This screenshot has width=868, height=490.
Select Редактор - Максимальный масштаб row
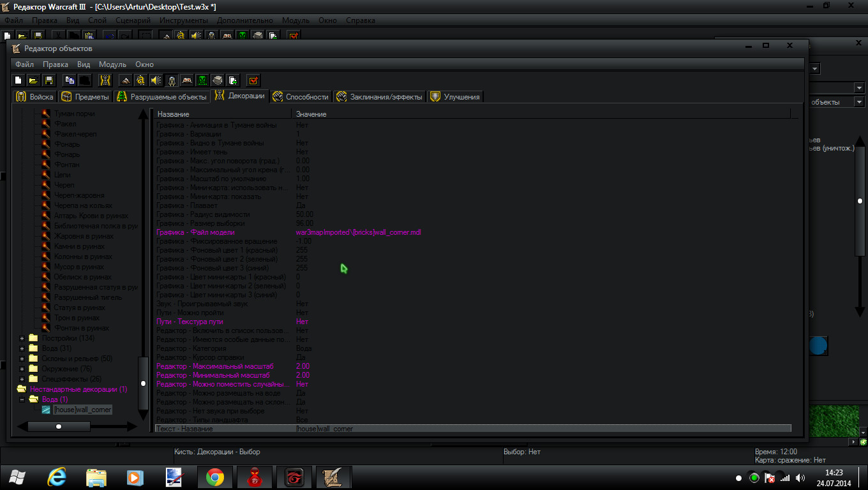click(x=473, y=366)
